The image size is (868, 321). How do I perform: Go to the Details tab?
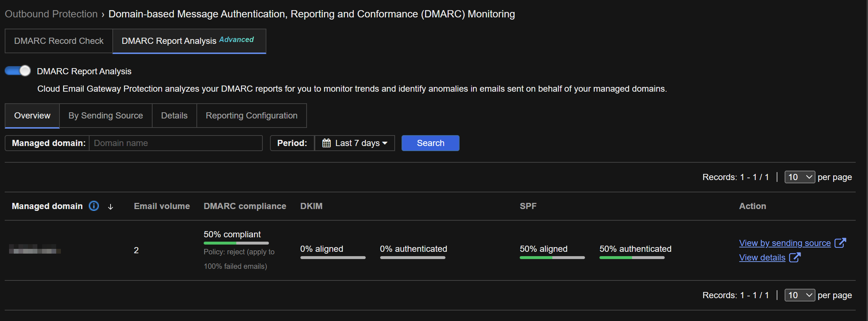pos(174,116)
